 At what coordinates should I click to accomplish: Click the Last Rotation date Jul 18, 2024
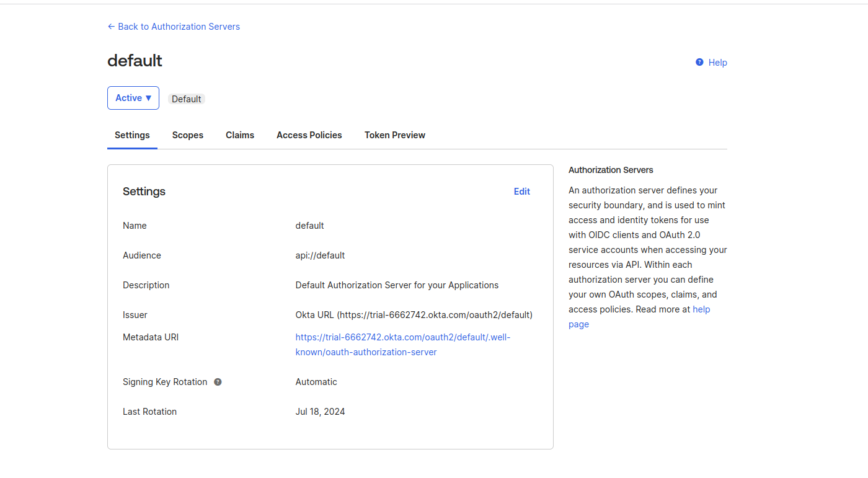(320, 412)
